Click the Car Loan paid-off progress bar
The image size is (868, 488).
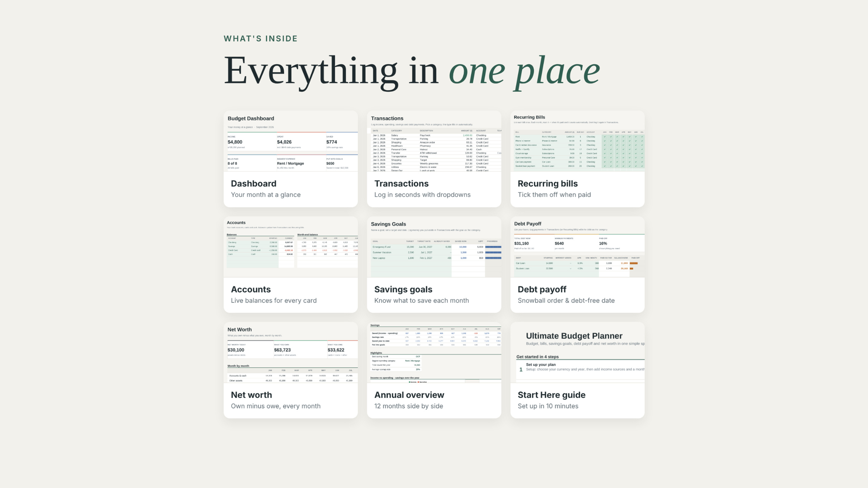(x=634, y=263)
